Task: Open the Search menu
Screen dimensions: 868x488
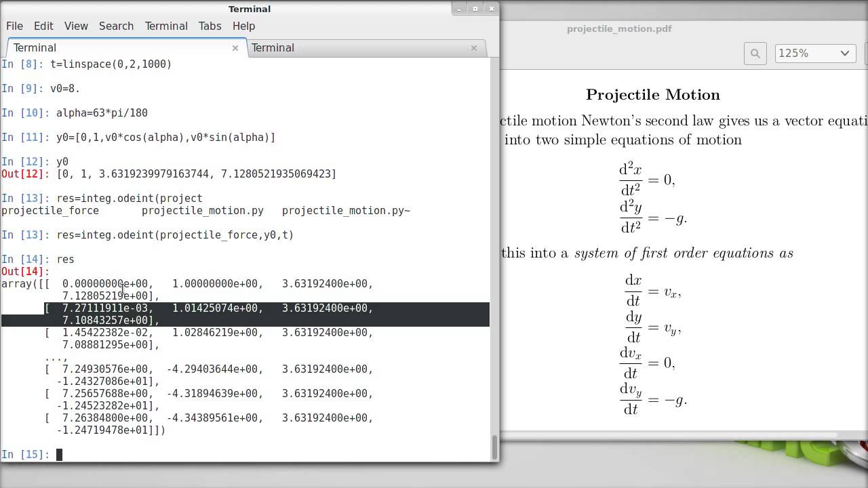Action: [x=116, y=26]
